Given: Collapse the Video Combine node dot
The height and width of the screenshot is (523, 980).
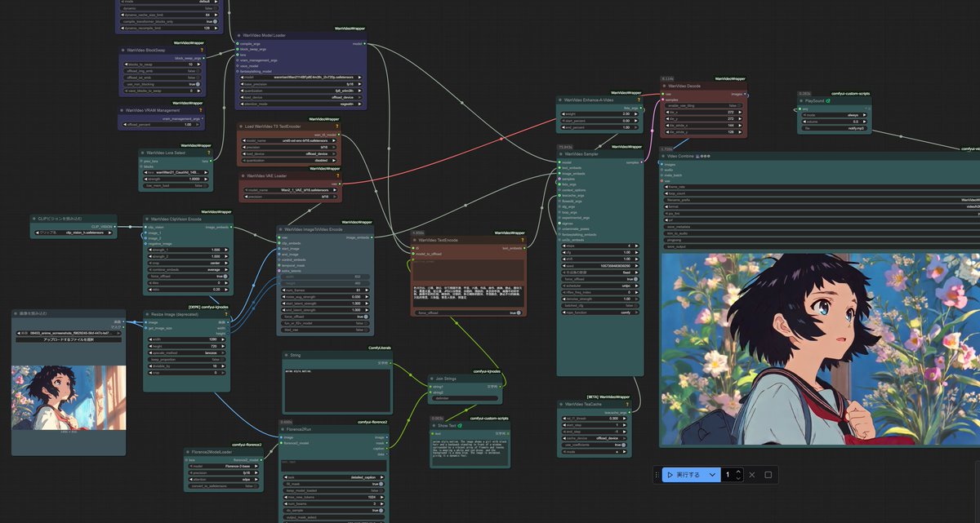Looking at the screenshot, I should pyautogui.click(x=663, y=156).
